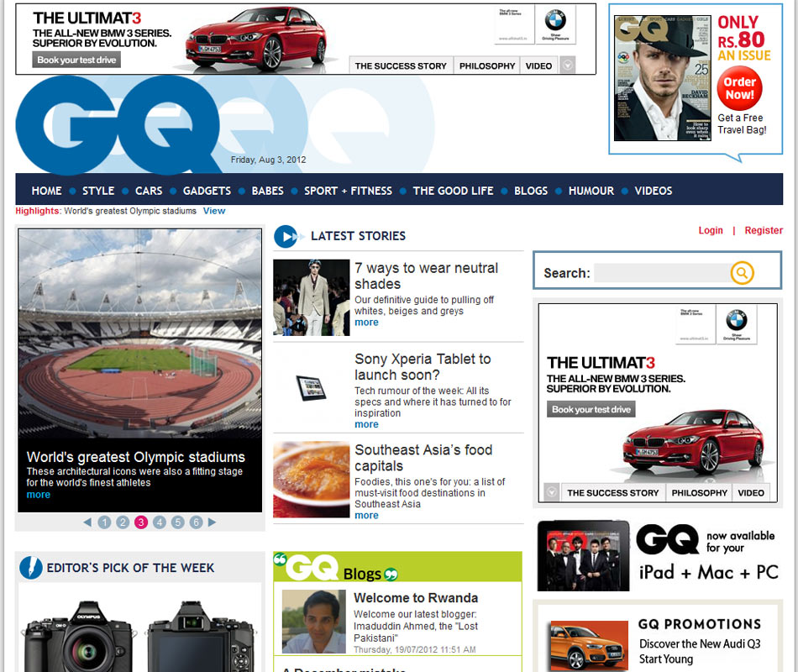
Task: Click the food dish story thumbnail
Action: click(312, 480)
